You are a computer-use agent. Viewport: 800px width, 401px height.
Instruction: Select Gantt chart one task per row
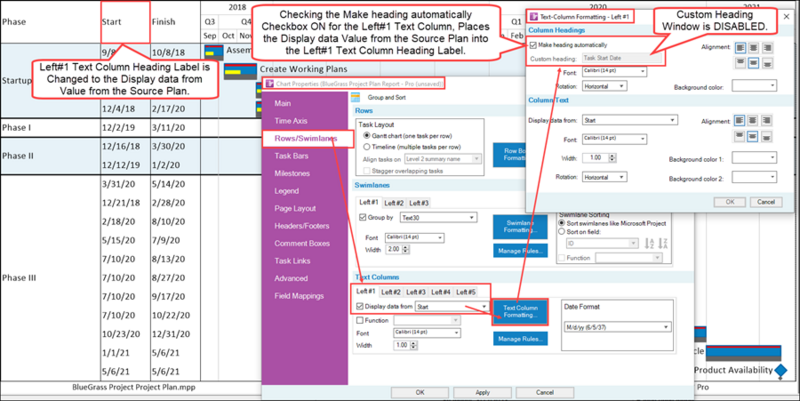coord(367,136)
